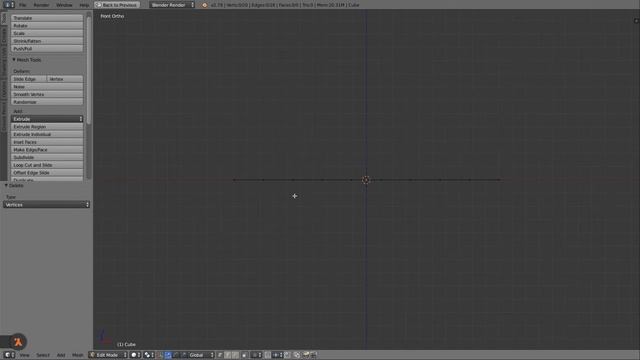Open the Edit Mode selector

pyautogui.click(x=108, y=355)
